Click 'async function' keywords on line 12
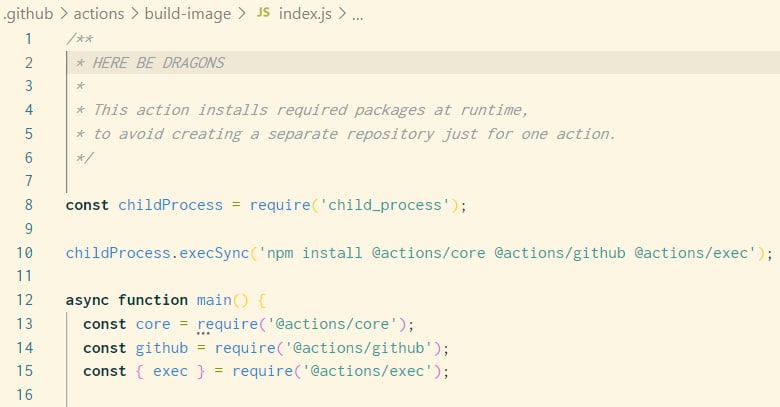This screenshot has height=407, width=780. click(126, 300)
